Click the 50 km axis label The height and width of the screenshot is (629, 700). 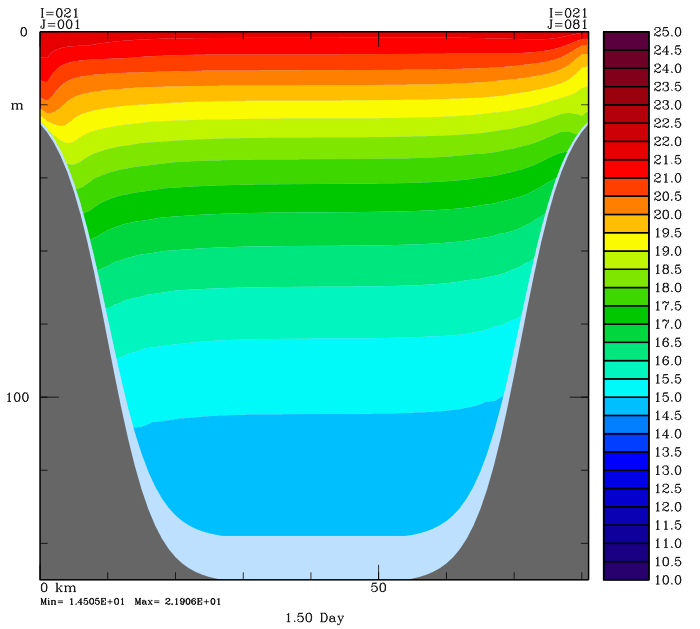pos(378,587)
